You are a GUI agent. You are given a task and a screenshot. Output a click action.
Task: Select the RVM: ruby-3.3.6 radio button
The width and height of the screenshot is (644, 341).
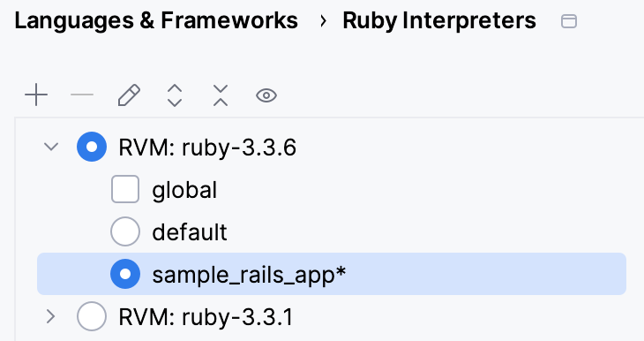tap(92, 147)
